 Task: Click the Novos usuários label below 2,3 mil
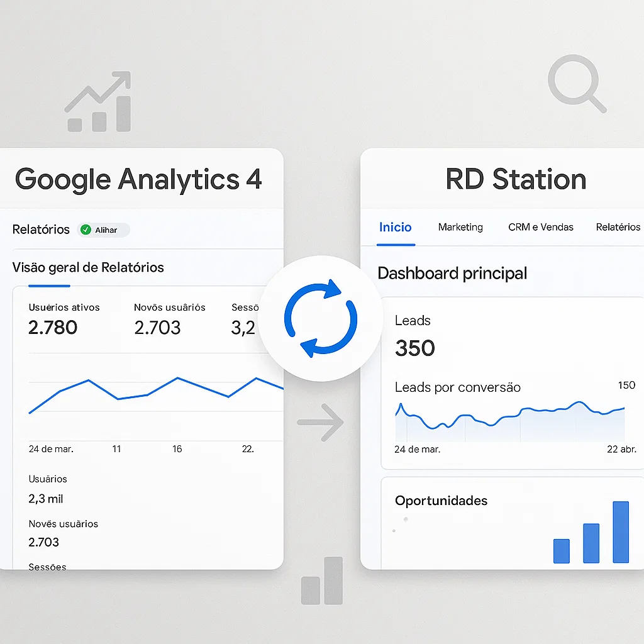click(x=64, y=524)
